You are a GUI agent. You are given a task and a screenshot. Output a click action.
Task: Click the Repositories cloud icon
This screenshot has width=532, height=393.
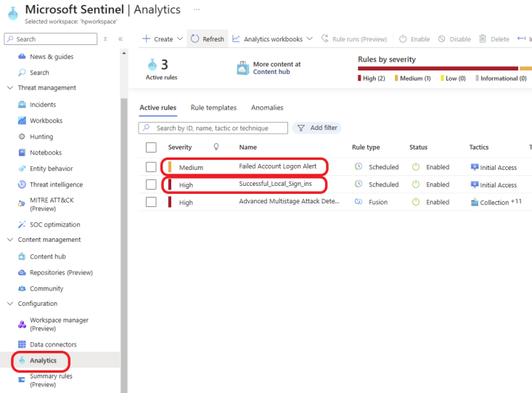pos(22,272)
